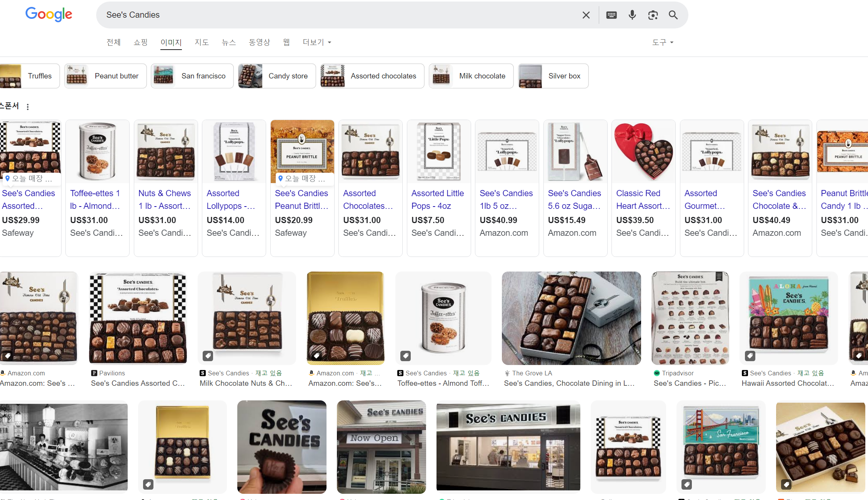Screen dimensions: 868x500
Task: Open Pavilions Assorted Chocolates image
Action: point(138,318)
